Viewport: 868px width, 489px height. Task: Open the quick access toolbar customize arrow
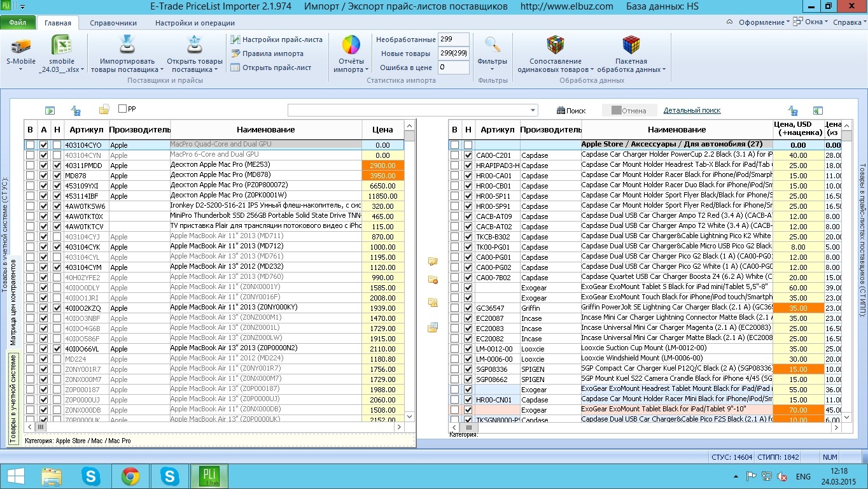[x=23, y=7]
